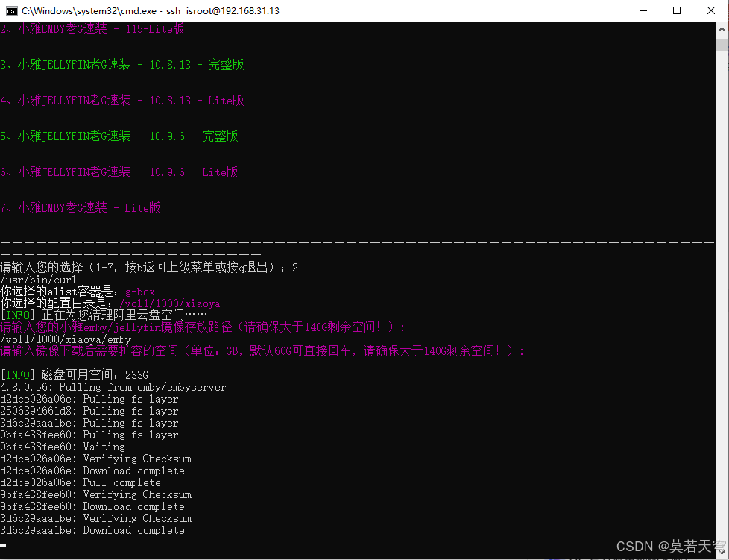Click line 5 JELLYFIN 10.9.6 完整版
The height and width of the screenshot is (560, 729).
119,136
